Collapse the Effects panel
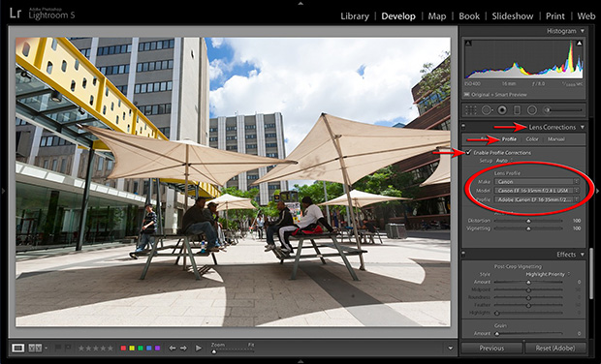601x364 pixels. click(x=583, y=255)
